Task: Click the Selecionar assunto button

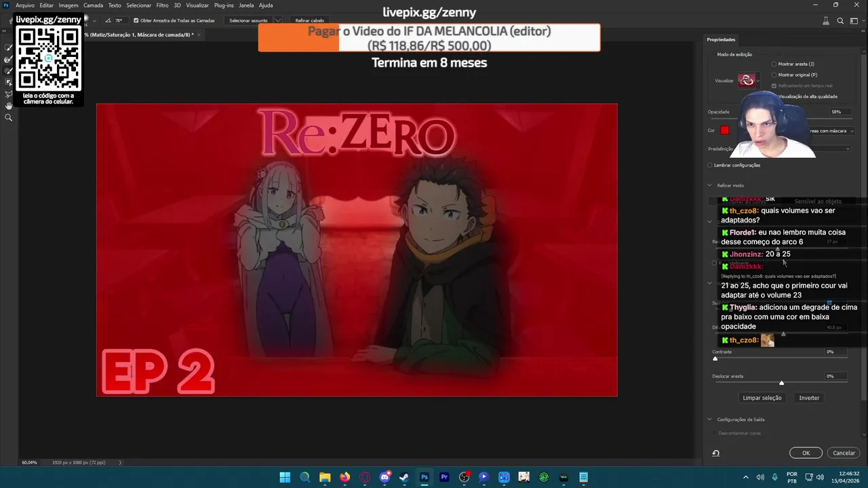Action: 248,20
